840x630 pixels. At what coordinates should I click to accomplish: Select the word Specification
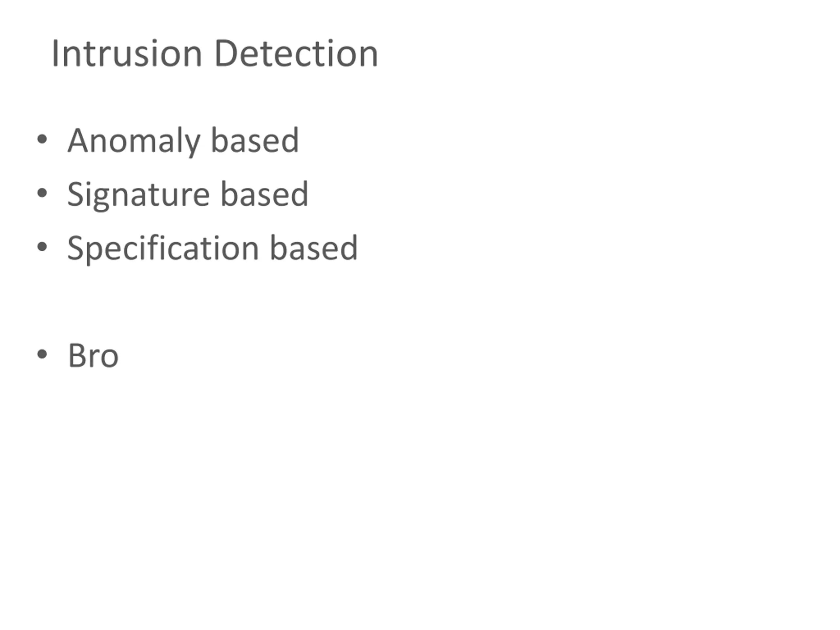tap(163, 249)
